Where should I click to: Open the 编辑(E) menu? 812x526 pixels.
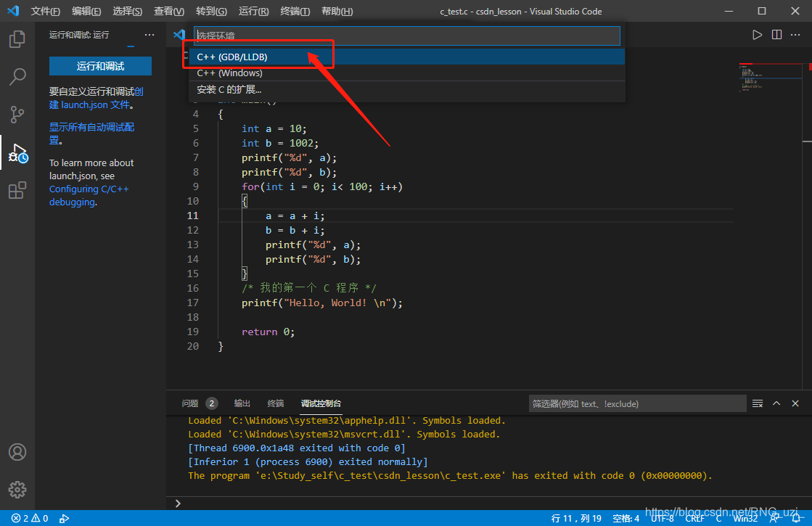coord(86,11)
